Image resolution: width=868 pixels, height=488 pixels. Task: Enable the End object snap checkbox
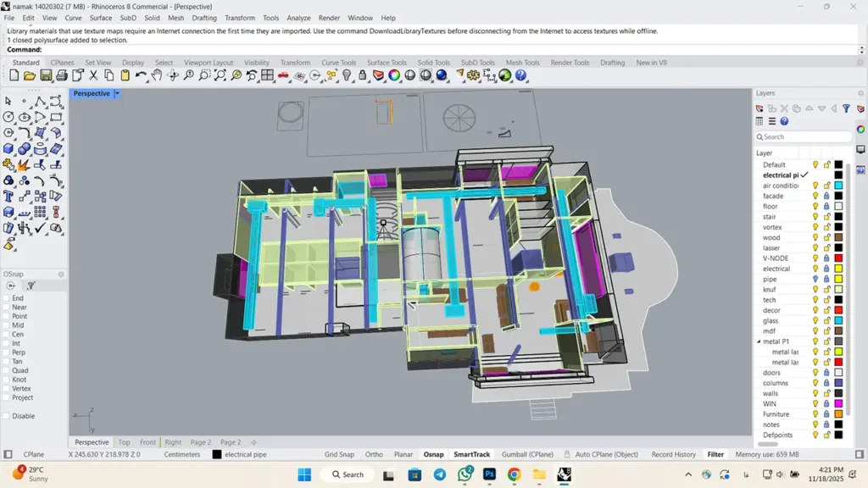[7, 298]
